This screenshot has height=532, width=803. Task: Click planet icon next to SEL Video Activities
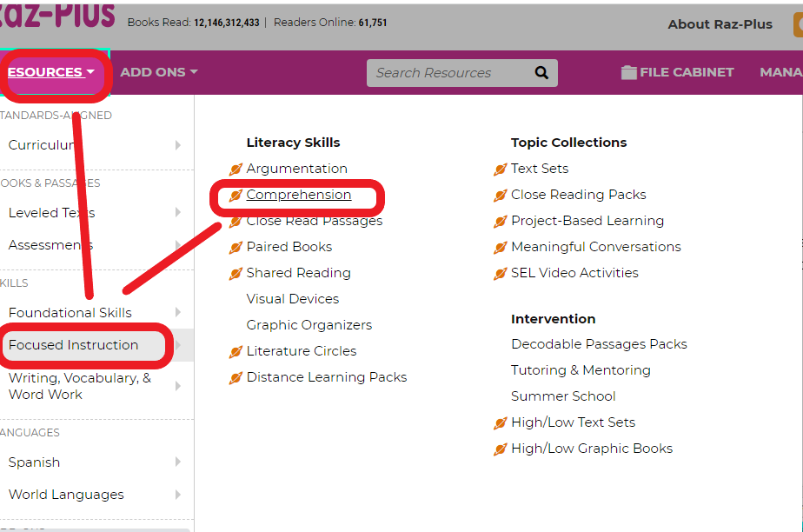[x=500, y=274]
